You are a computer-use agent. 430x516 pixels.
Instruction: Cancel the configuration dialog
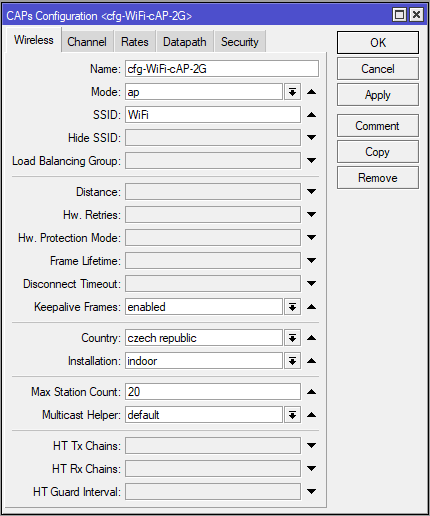pos(378,69)
